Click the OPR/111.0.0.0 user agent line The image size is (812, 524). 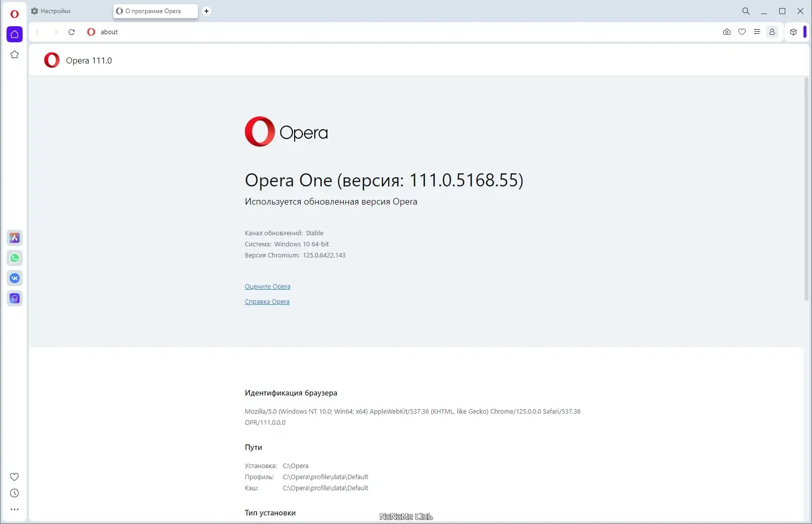(265, 423)
